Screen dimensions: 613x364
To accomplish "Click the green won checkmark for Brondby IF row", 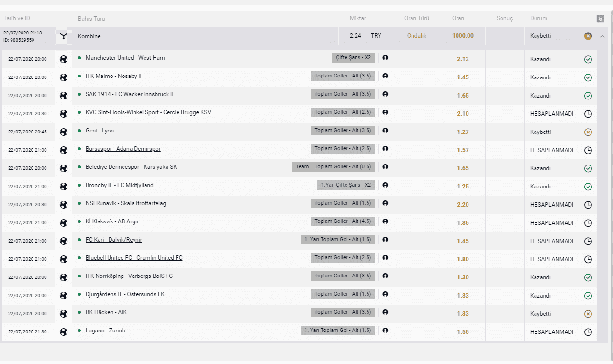I will (x=588, y=187).
